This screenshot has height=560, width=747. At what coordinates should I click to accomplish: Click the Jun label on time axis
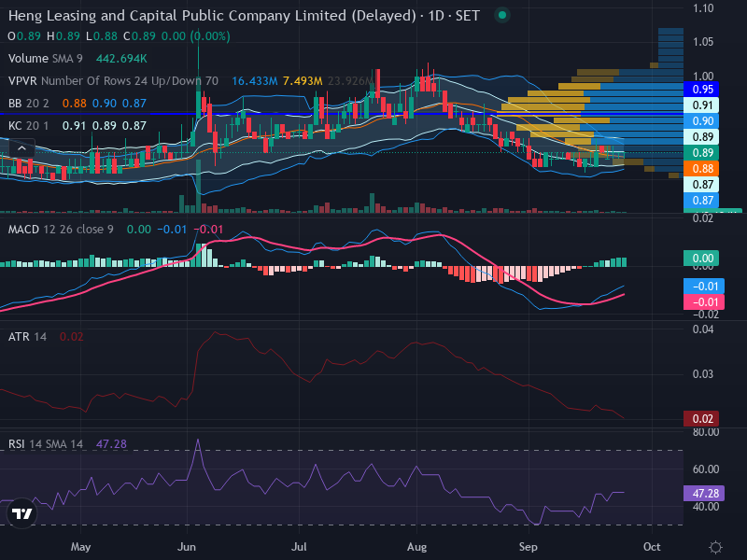point(186,547)
